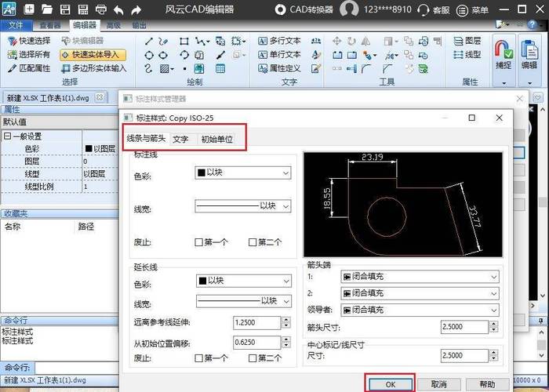Open the 图层 layers tool

point(467,41)
